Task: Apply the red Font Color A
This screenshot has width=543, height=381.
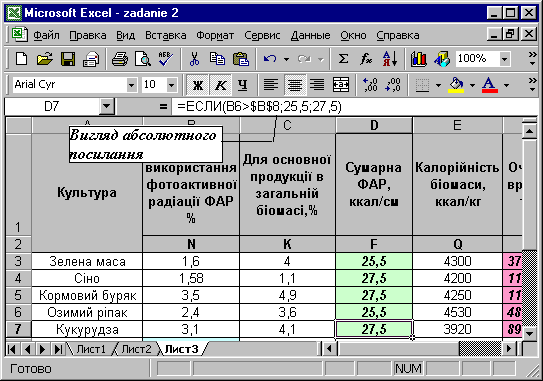Action: point(490,85)
